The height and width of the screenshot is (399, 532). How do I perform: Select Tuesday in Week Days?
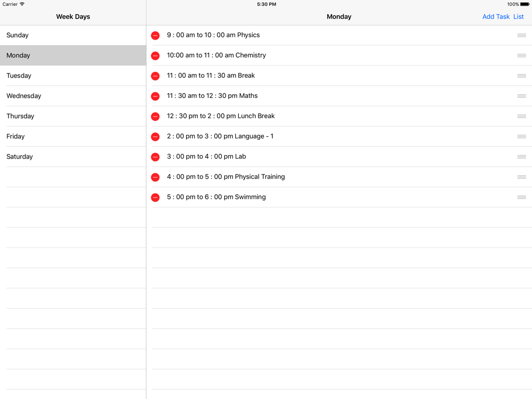pyautogui.click(x=73, y=76)
